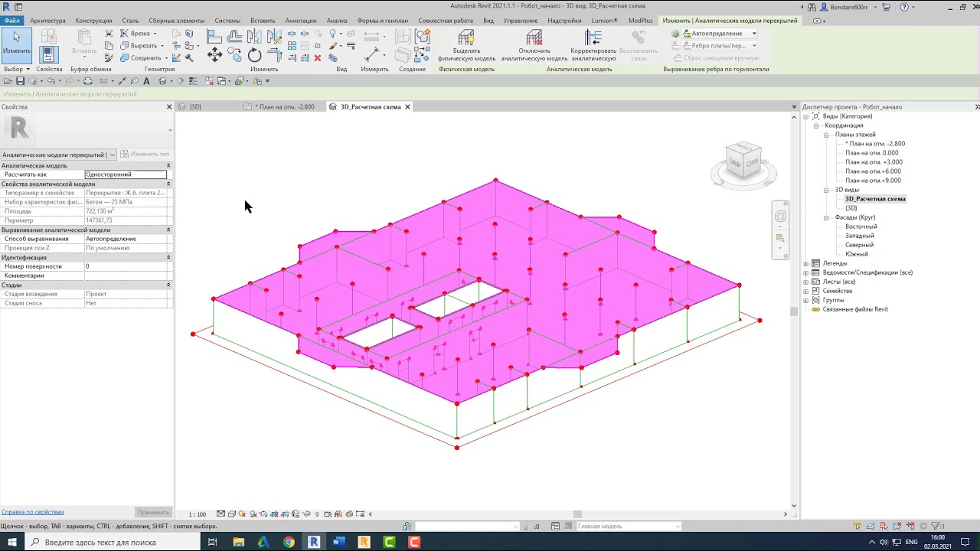Choose the Measure dimension tool icon
Viewport: 980px width, 551px height.
(x=373, y=54)
